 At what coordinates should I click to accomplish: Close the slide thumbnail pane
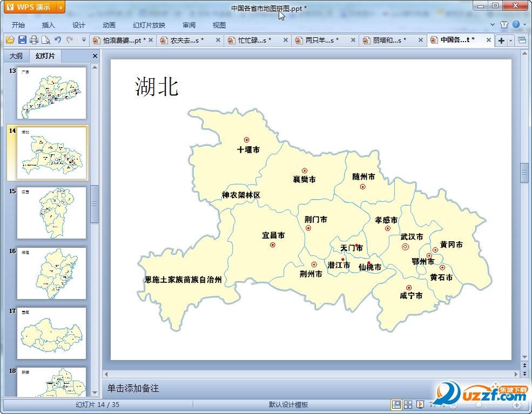(x=95, y=56)
